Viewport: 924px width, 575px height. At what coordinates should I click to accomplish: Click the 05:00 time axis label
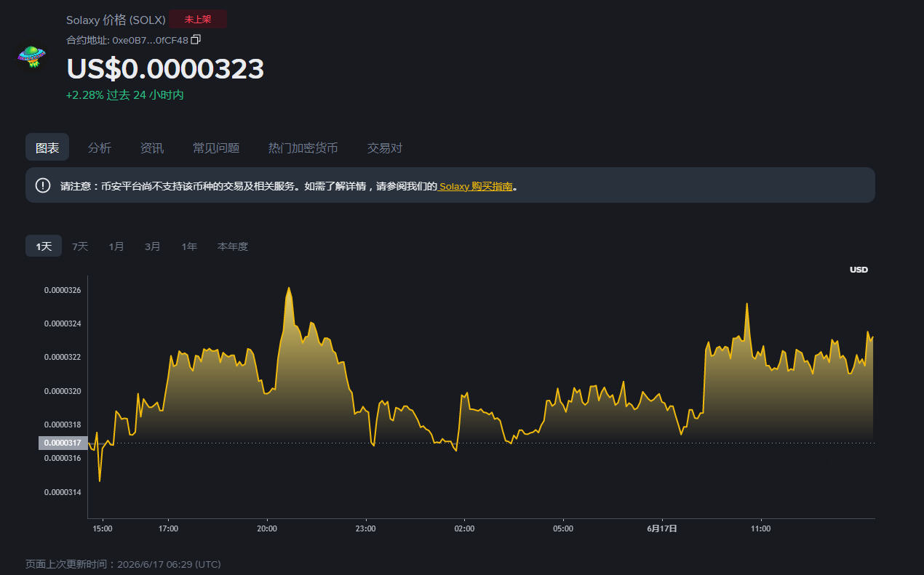[x=562, y=528]
